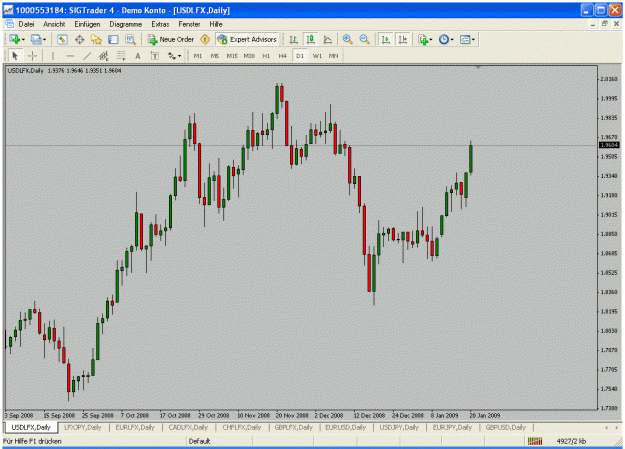Select the M1 timeframe
This screenshot has width=625, height=449.
(198, 56)
